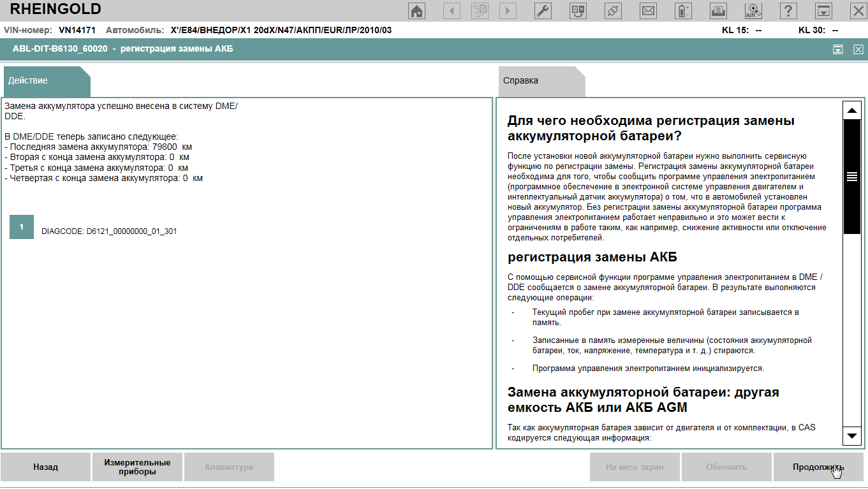Click the 'Последняя замена аккумулятора: 79800 км' line

(x=98, y=147)
